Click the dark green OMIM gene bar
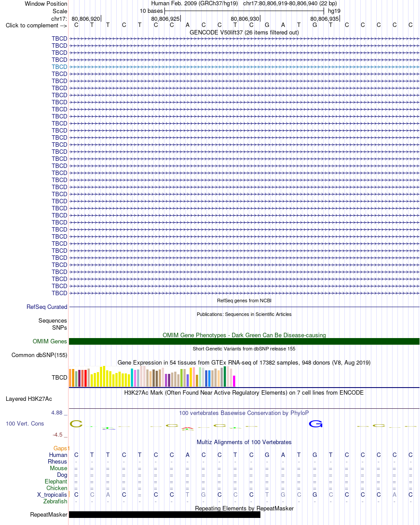Image resolution: width=420 pixels, height=525 pixels. click(x=244, y=341)
